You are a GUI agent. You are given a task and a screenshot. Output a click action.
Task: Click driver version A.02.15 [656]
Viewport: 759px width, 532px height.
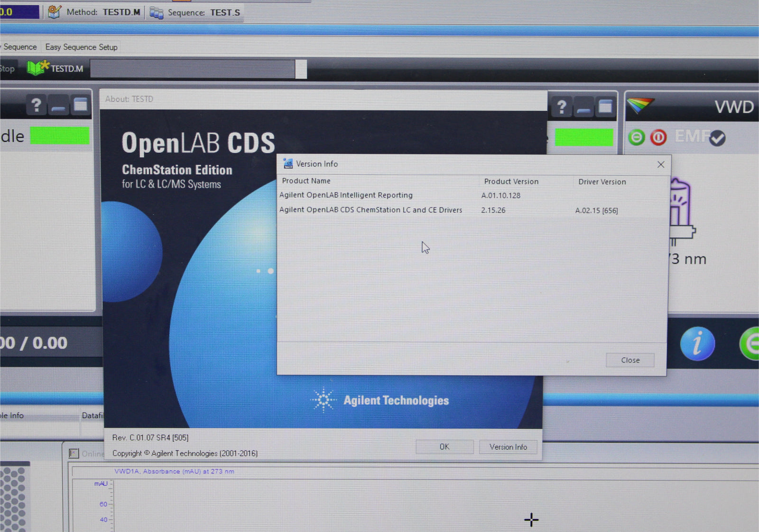596,211
